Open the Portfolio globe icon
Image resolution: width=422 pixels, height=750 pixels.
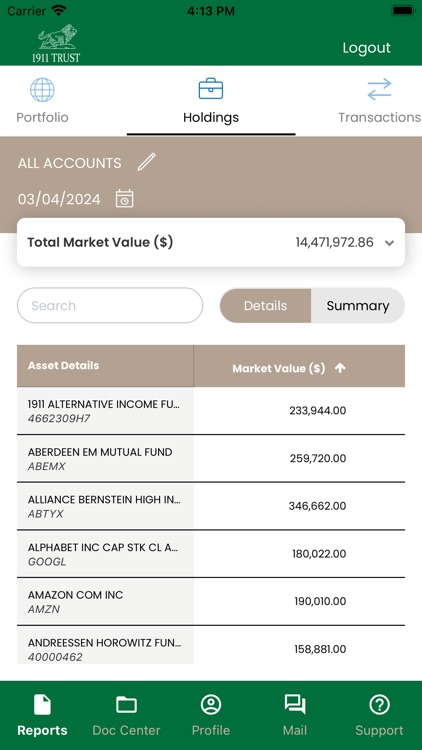pos(42,89)
